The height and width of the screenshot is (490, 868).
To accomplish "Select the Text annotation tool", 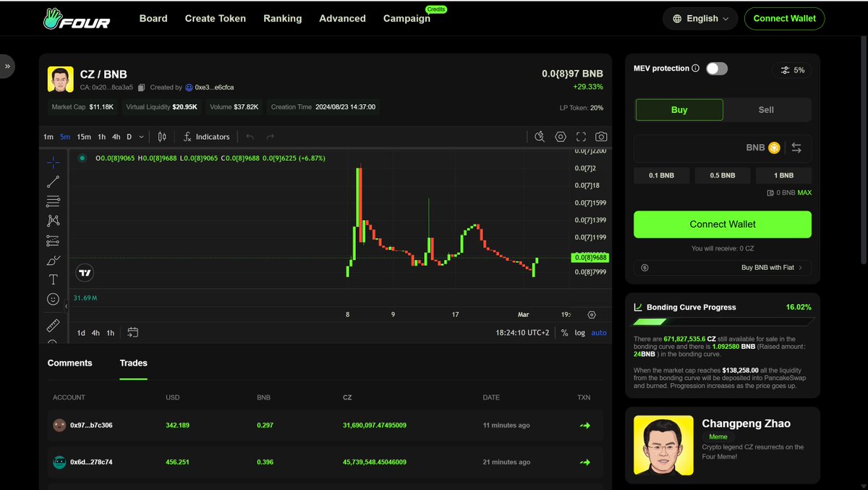I will 53,279.
